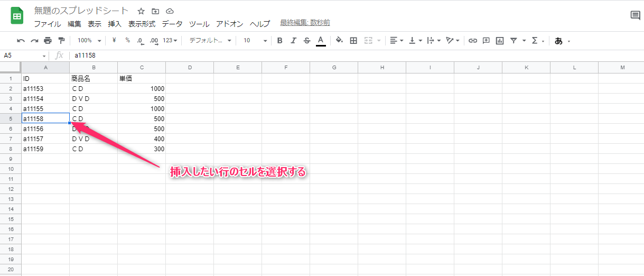This screenshot has width=644, height=276.
Task: Open the 表示形式 menu
Action: (142, 24)
